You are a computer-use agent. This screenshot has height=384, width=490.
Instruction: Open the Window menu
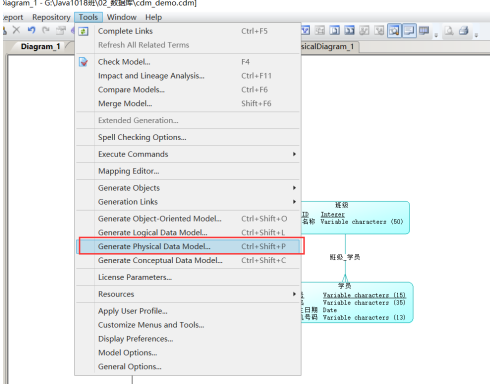click(122, 17)
